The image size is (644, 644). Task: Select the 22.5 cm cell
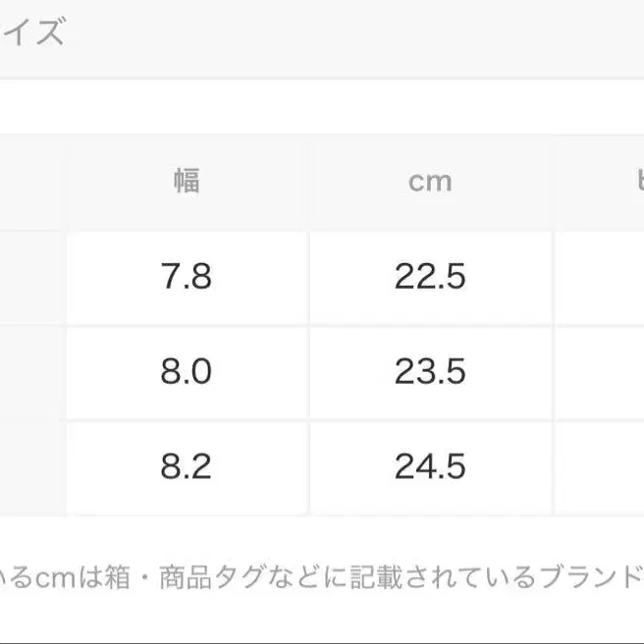click(430, 277)
